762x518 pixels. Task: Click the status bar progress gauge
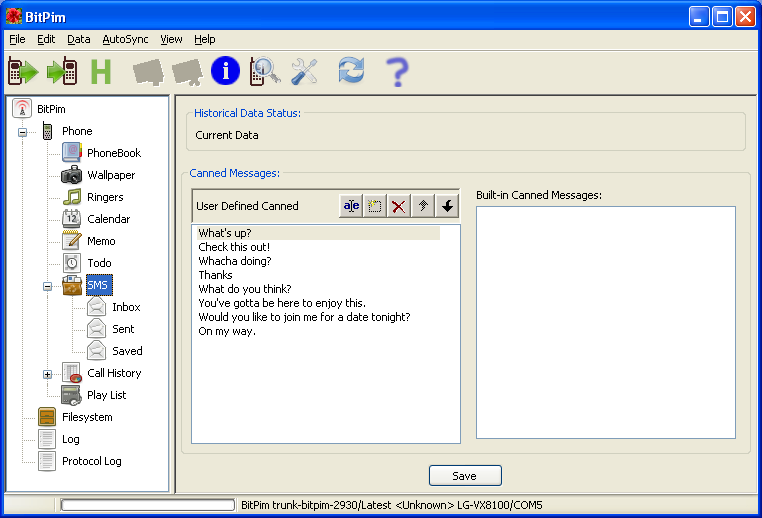tap(148, 505)
